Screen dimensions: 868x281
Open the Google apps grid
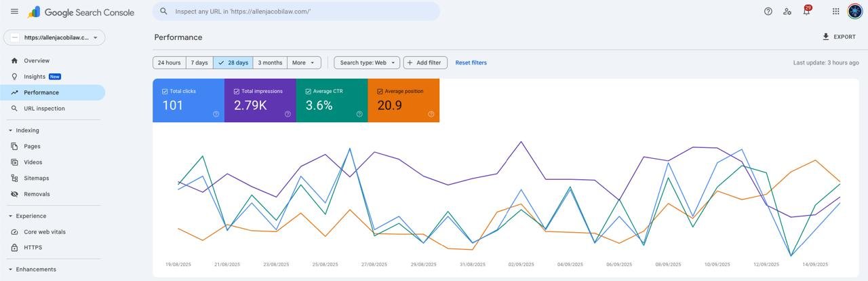(x=836, y=12)
